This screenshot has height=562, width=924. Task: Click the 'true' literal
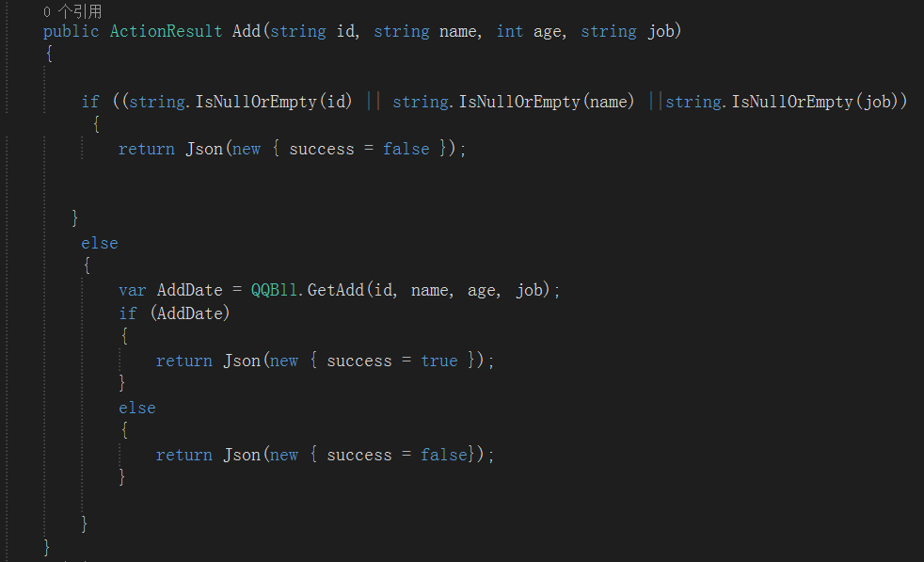coord(439,361)
